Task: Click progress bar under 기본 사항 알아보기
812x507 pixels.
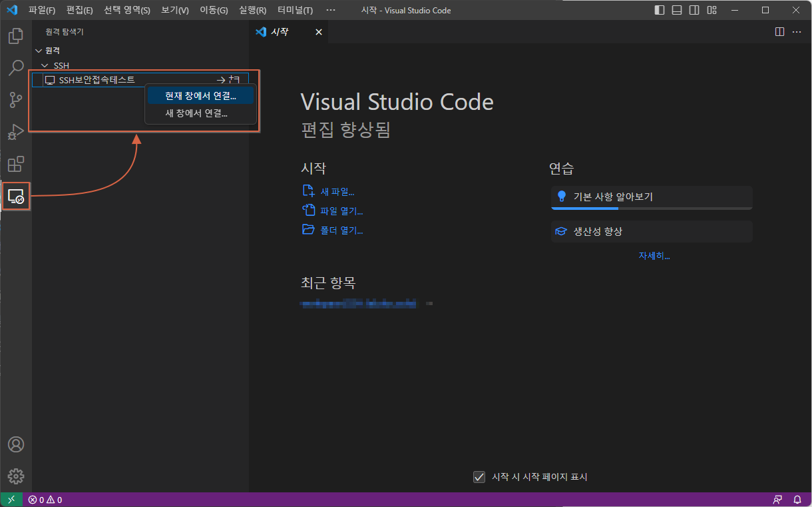Action: coord(652,209)
